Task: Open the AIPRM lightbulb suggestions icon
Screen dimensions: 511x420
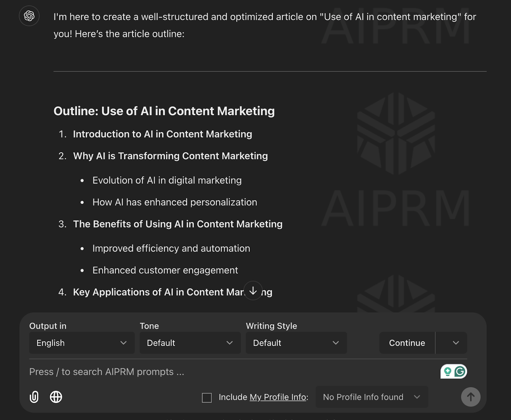Action: [448, 371]
